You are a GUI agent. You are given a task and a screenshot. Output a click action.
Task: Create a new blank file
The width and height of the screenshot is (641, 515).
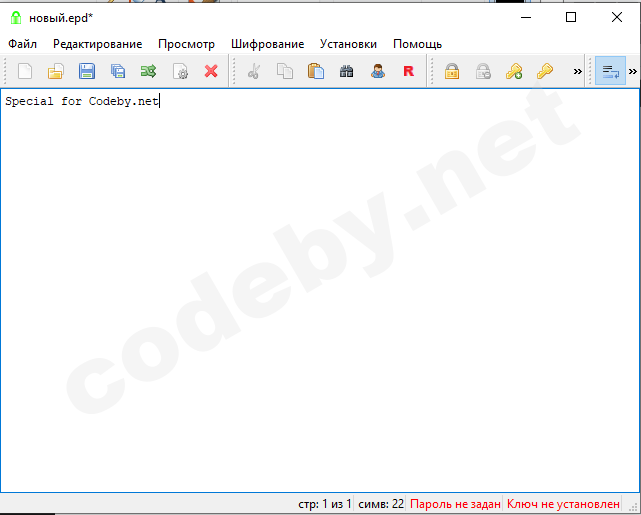pyautogui.click(x=25, y=72)
